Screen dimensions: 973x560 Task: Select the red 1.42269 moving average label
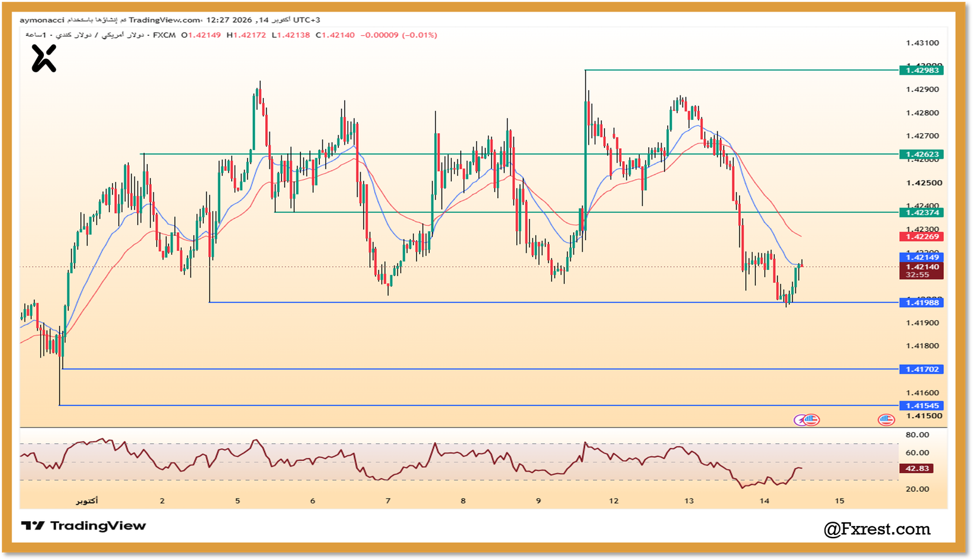tap(921, 237)
